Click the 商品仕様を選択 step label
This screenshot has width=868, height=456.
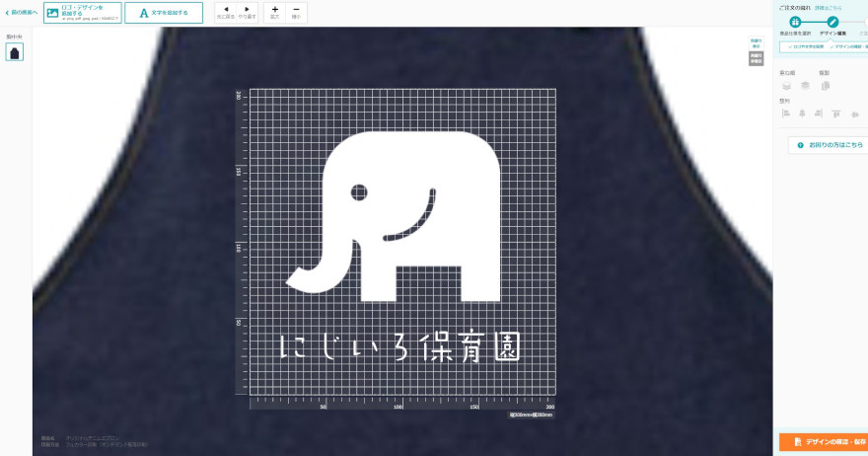(x=795, y=34)
